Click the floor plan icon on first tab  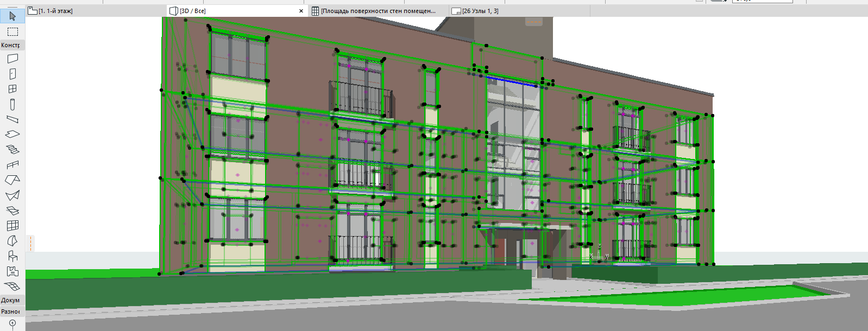click(32, 11)
